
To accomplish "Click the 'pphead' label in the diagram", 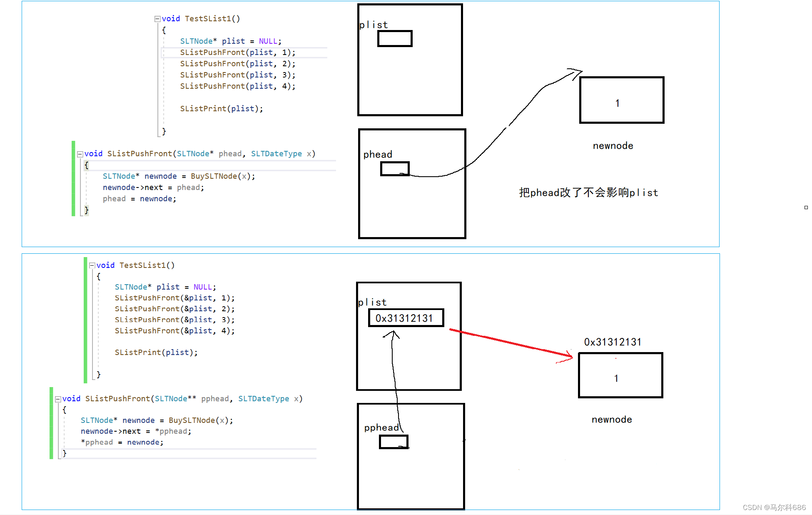I will pos(381,428).
